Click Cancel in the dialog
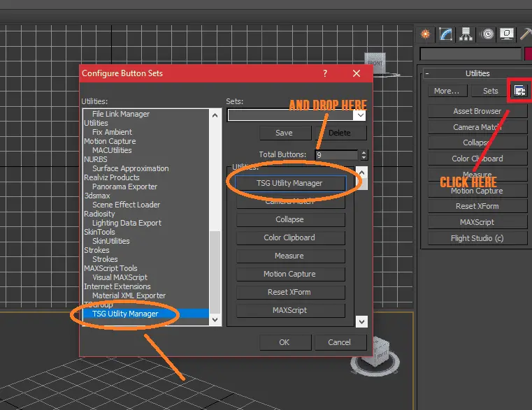This screenshot has width=532, height=410. [x=340, y=342]
